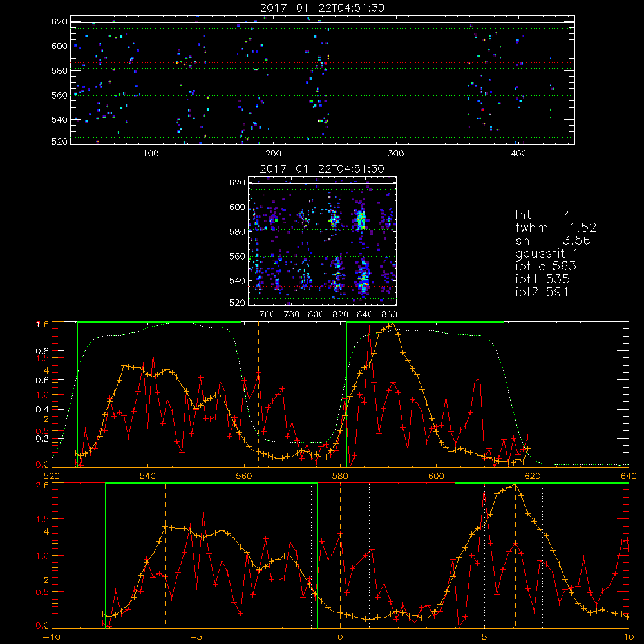This screenshot has height=644, width=644.
Task: Select the 'gaussfit 1' readout line
Action: click(547, 253)
